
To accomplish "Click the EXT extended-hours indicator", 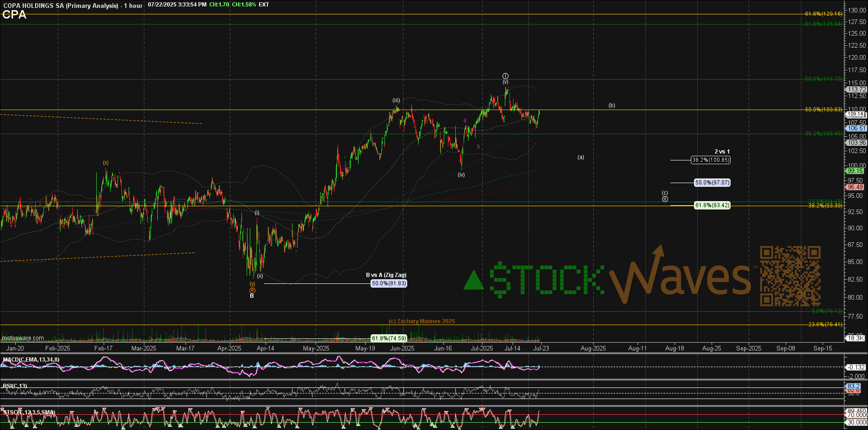I will coord(264,5).
